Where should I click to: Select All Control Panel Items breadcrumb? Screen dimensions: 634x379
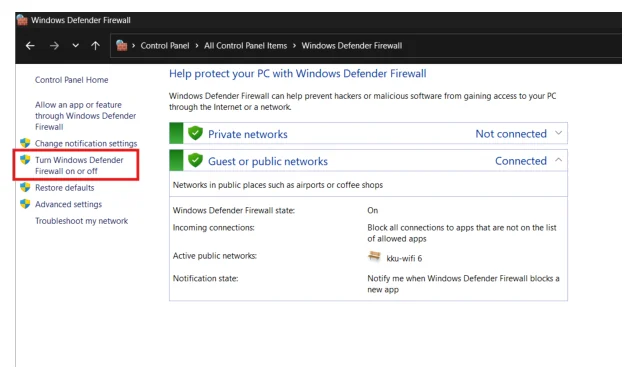coord(245,46)
